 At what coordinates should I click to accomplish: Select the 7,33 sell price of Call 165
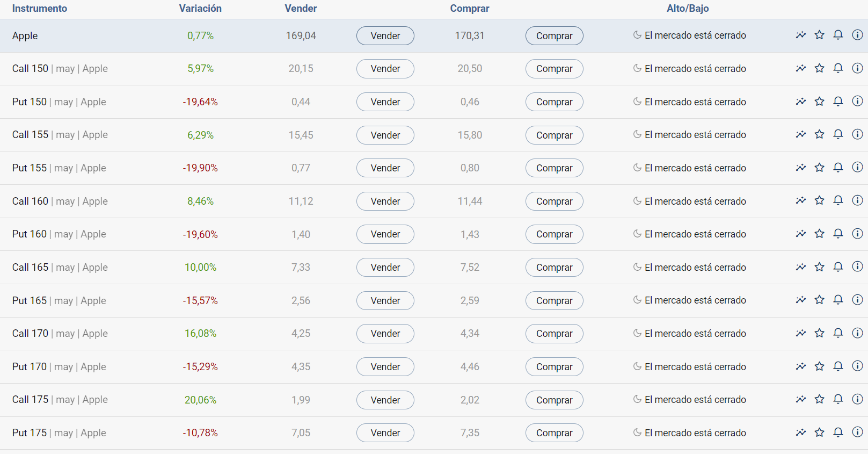[x=301, y=268]
